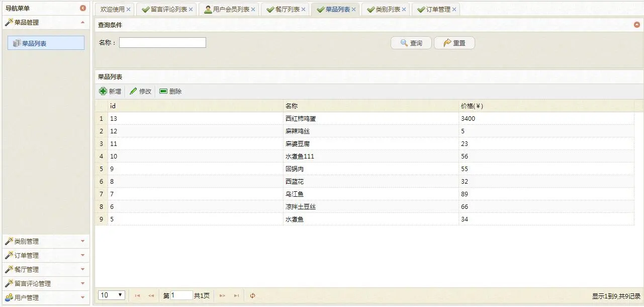Viewport: 644px width, 307px height.
Task: Select the row 西蓝花
Action: 364,181
